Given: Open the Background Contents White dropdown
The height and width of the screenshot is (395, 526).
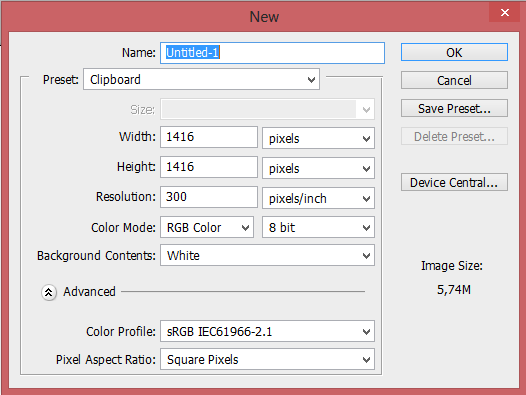Looking at the screenshot, I should [x=267, y=255].
